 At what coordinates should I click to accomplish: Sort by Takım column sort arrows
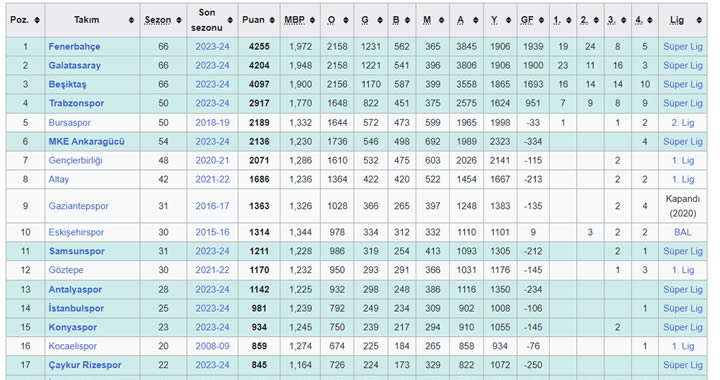[x=132, y=20]
